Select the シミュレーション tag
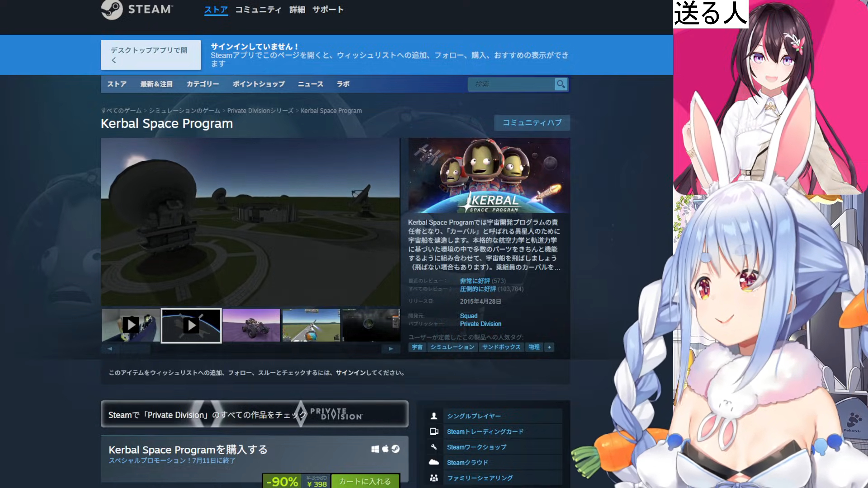 click(x=452, y=347)
